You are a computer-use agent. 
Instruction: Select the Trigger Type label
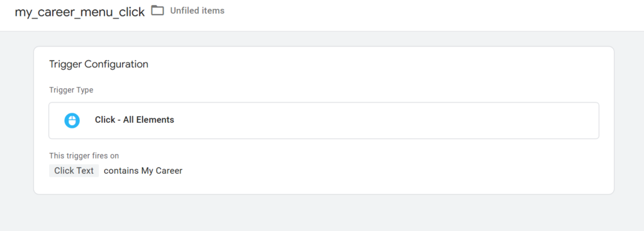pos(71,90)
